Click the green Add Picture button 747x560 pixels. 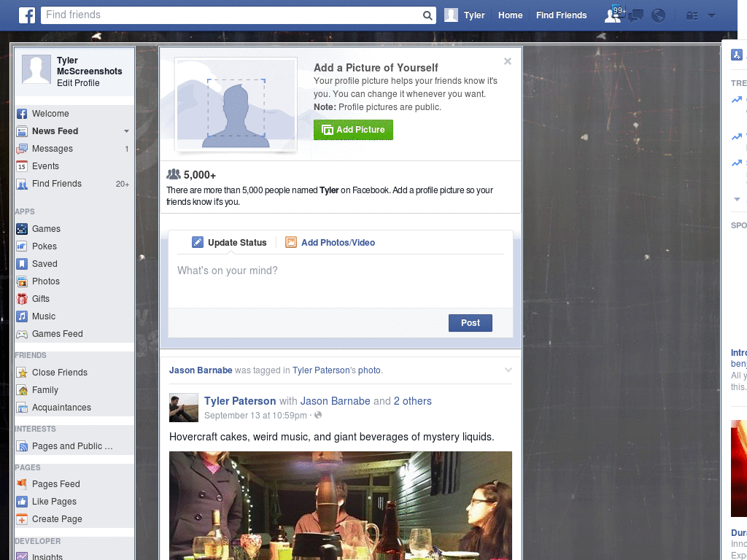pos(353,130)
